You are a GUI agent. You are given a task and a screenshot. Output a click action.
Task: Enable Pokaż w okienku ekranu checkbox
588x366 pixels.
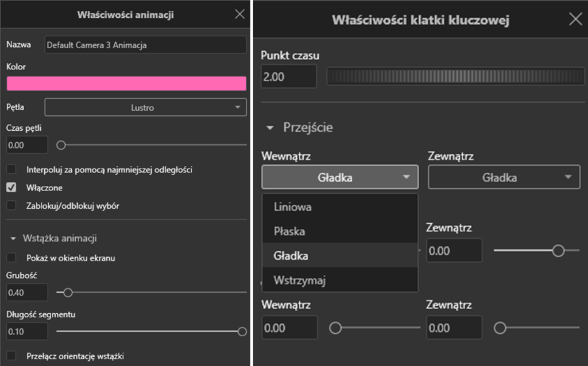[11, 258]
